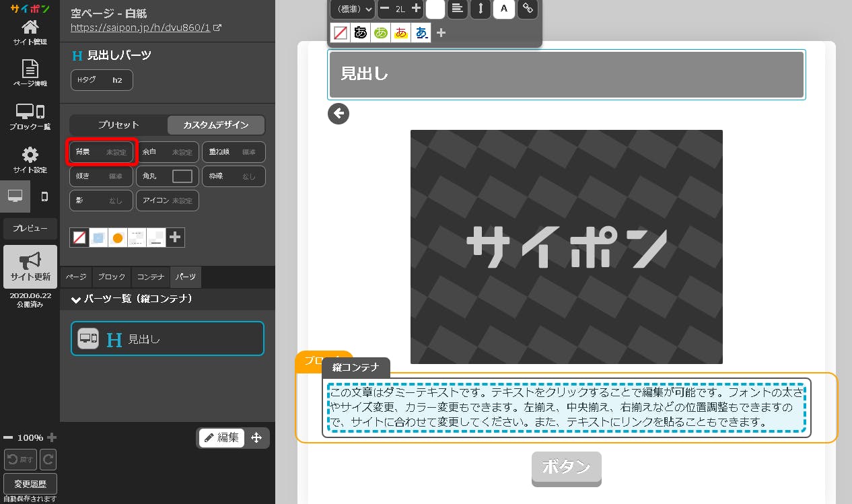This screenshot has height=504, width=852.
Task: Switch to プリセット tab
Action: 118,125
